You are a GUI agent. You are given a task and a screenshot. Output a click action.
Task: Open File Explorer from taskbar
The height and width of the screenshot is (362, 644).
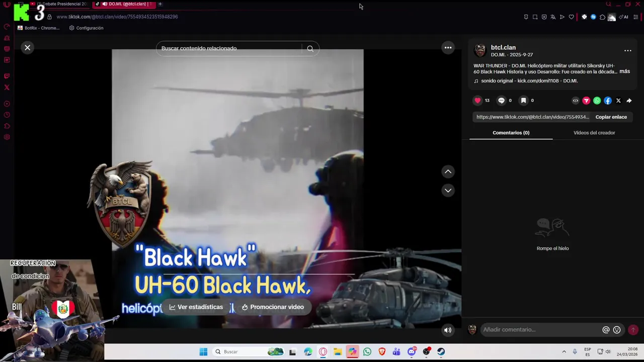(338, 352)
